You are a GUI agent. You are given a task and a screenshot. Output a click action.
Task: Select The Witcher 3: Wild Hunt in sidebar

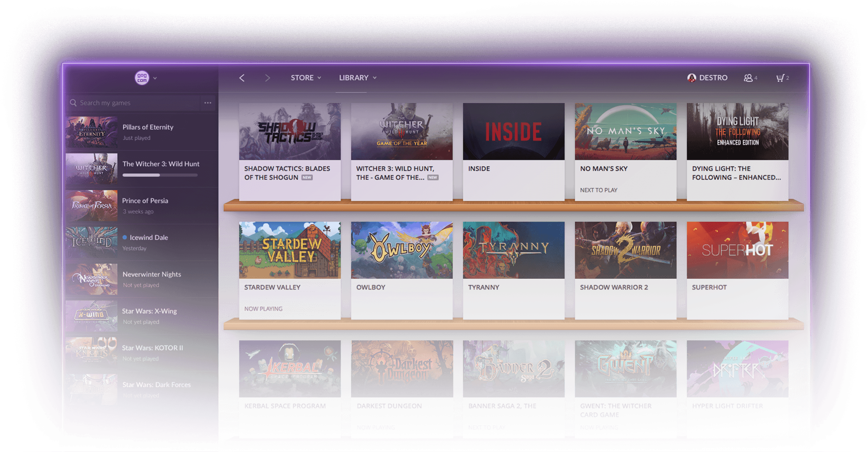142,169
